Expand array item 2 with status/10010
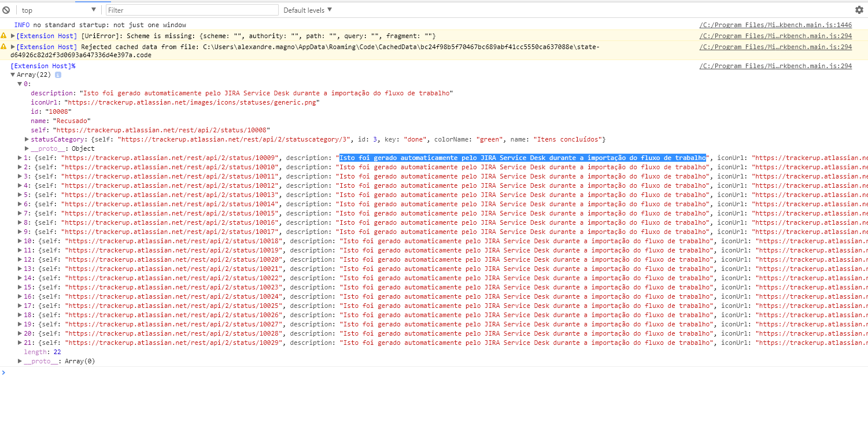This screenshot has height=435, width=868. tap(20, 167)
